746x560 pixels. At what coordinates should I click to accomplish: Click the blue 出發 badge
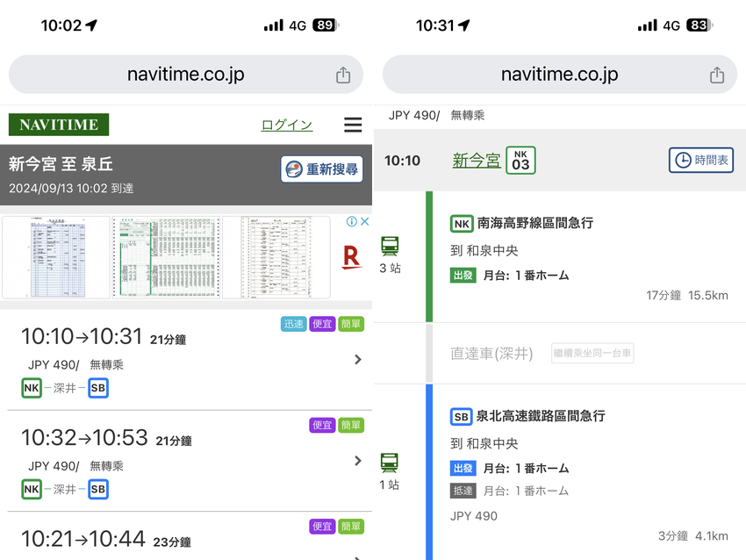click(x=463, y=468)
